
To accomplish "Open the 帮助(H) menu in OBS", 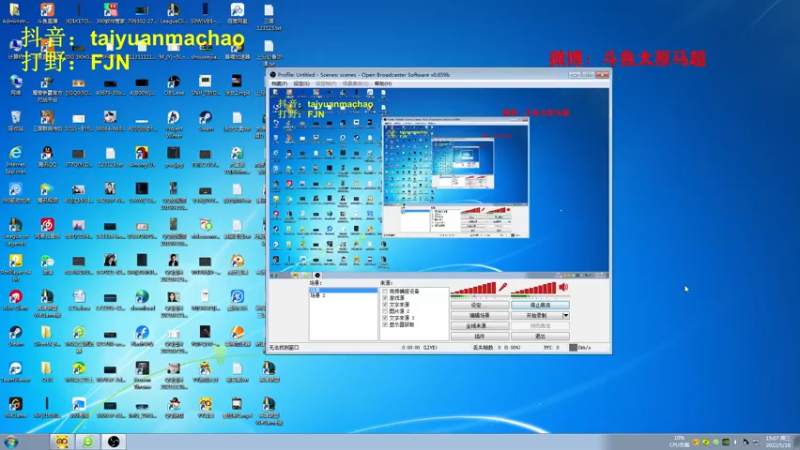I will pyautogui.click(x=383, y=83).
